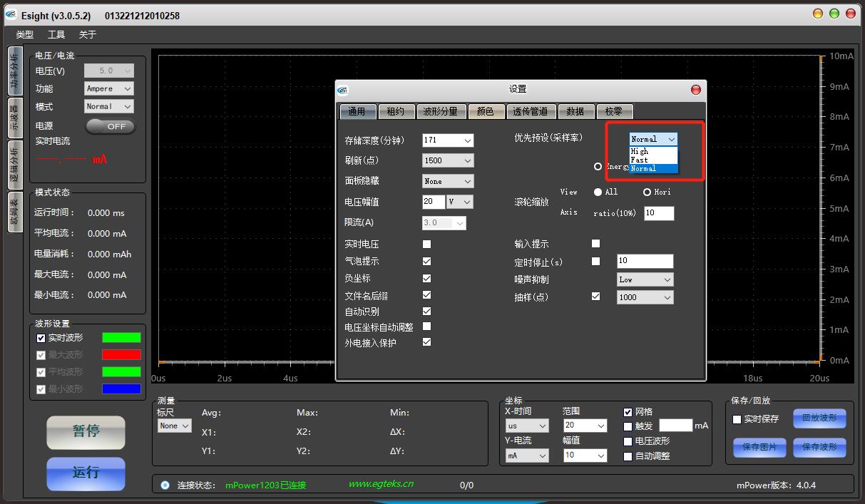
Task: Open the 类型 menu
Action: pos(25,34)
